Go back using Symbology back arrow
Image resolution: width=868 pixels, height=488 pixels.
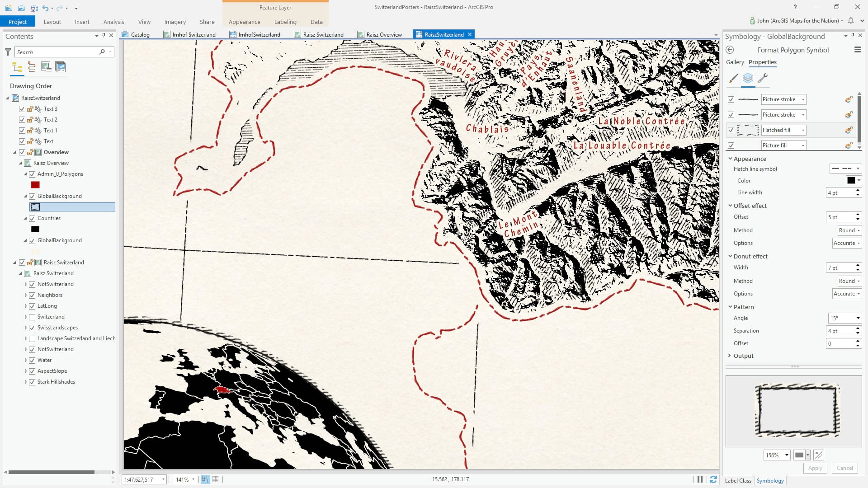point(730,50)
